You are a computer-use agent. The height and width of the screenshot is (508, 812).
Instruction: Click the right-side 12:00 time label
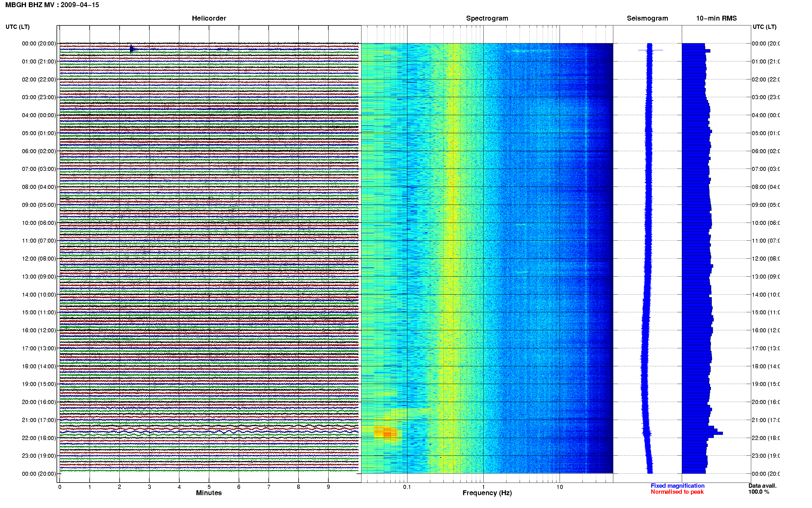click(765, 258)
